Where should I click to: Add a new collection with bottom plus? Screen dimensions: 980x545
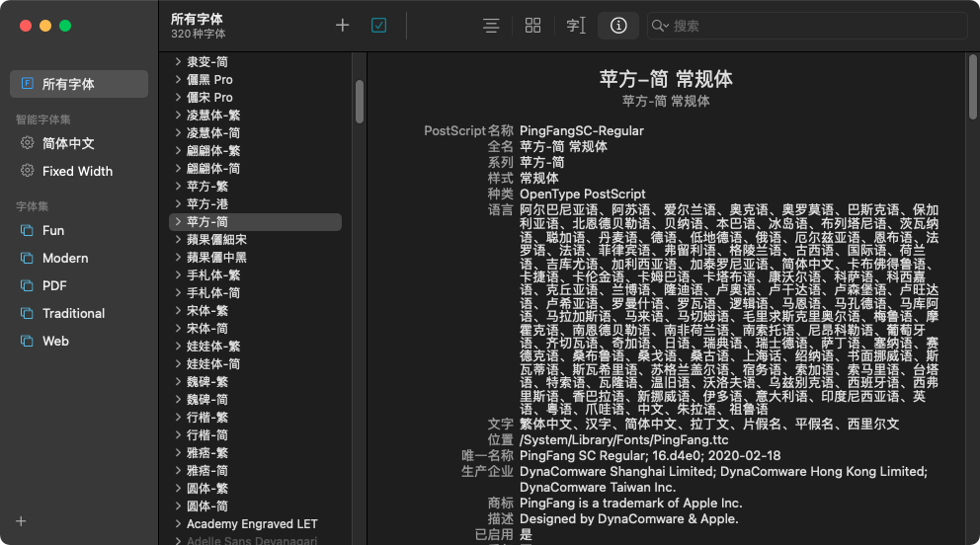click(x=21, y=521)
